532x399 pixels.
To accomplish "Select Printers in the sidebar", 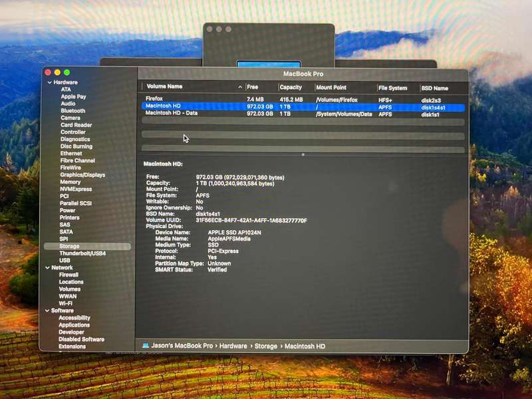I will pyautogui.click(x=69, y=217).
